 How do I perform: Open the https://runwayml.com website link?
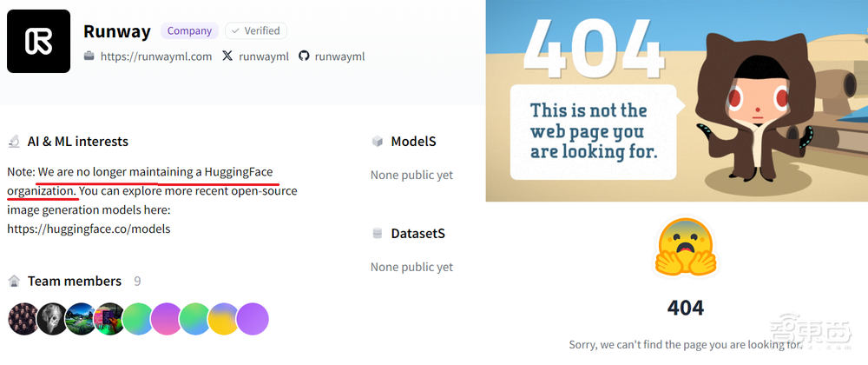[x=156, y=56]
